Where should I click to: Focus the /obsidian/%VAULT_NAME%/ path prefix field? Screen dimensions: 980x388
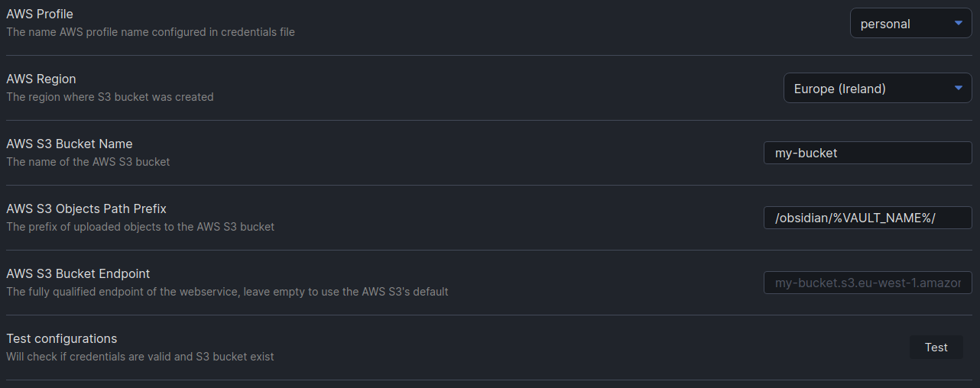click(868, 218)
